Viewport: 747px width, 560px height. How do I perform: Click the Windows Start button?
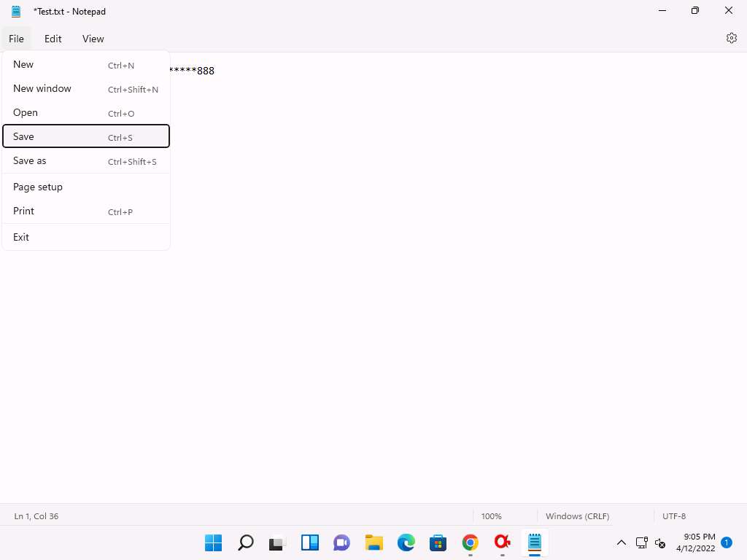pos(214,542)
